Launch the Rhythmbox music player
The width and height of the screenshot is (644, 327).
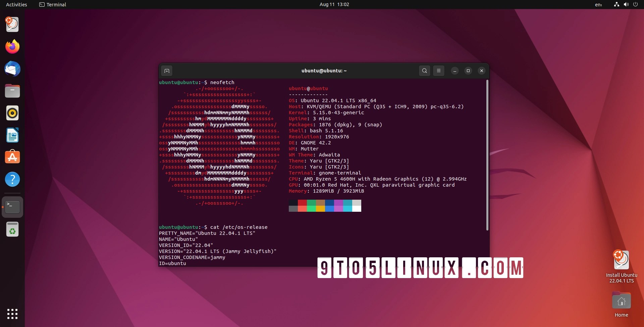click(x=12, y=113)
